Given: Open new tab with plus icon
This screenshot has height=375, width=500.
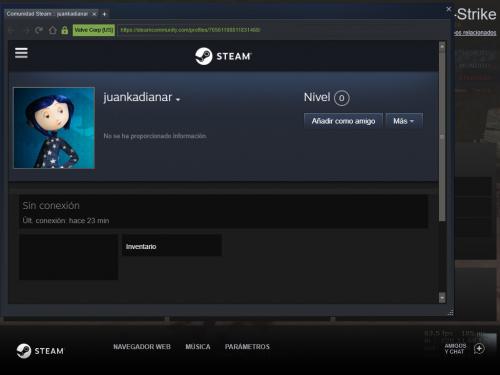Looking at the screenshot, I should coord(104,14).
